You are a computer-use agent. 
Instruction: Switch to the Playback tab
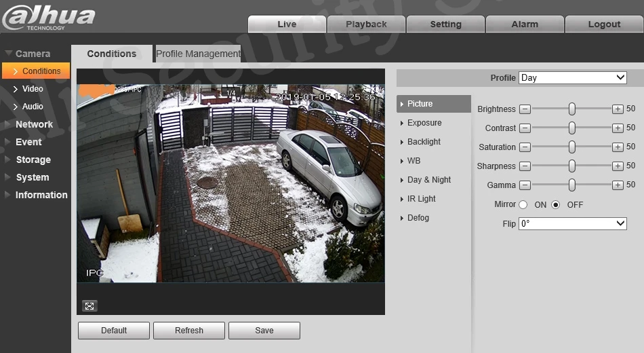tap(366, 24)
